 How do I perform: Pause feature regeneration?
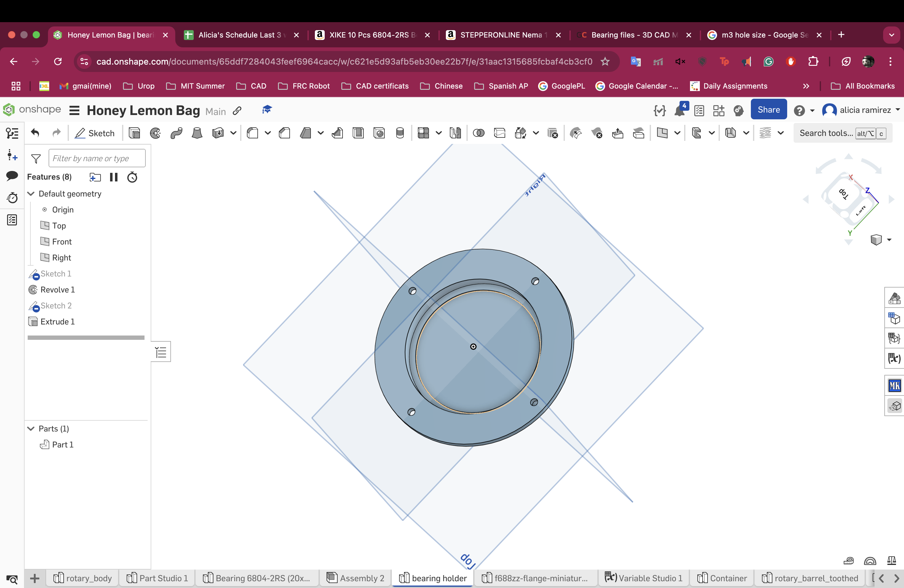pyautogui.click(x=113, y=177)
